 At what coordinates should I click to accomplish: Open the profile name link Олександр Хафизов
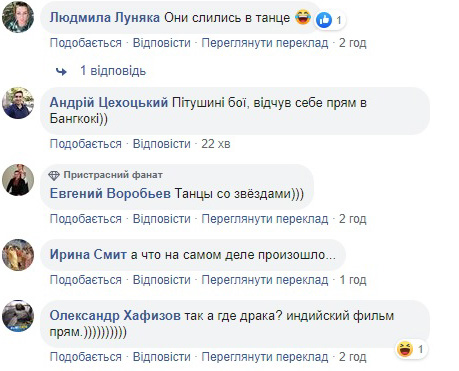click(115, 315)
